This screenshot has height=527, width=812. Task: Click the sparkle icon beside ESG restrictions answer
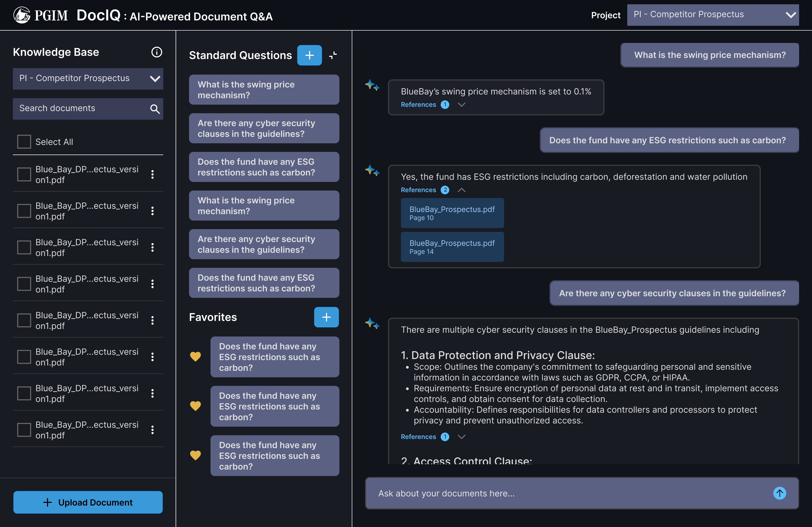372,170
